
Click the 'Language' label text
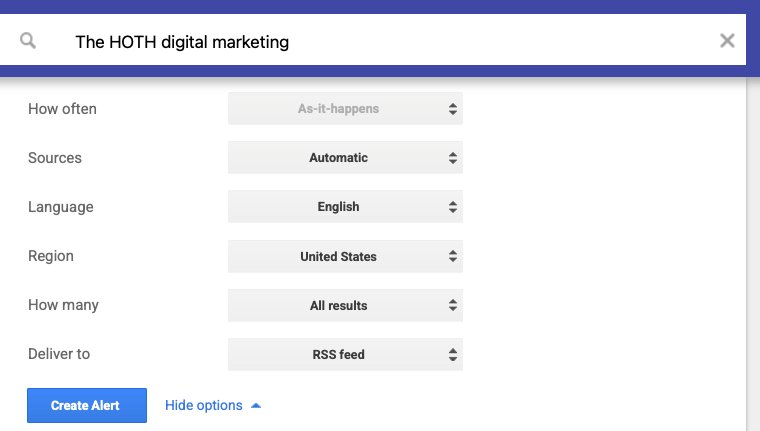61,207
